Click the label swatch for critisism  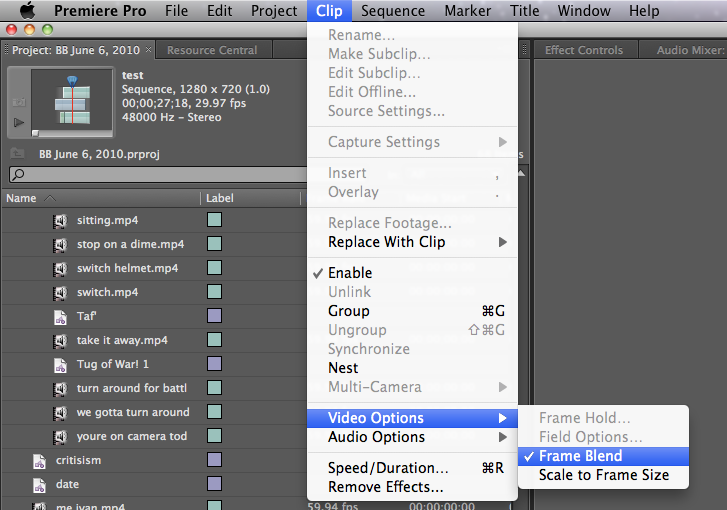214,460
